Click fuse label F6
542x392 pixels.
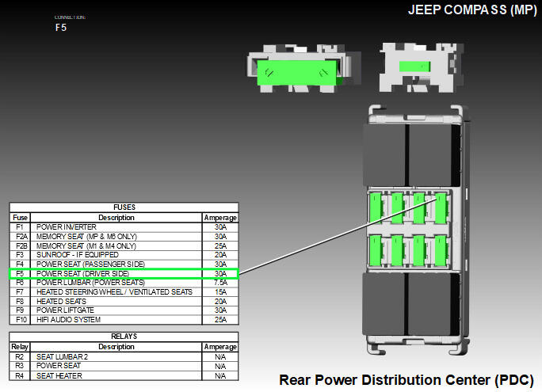click(x=20, y=283)
